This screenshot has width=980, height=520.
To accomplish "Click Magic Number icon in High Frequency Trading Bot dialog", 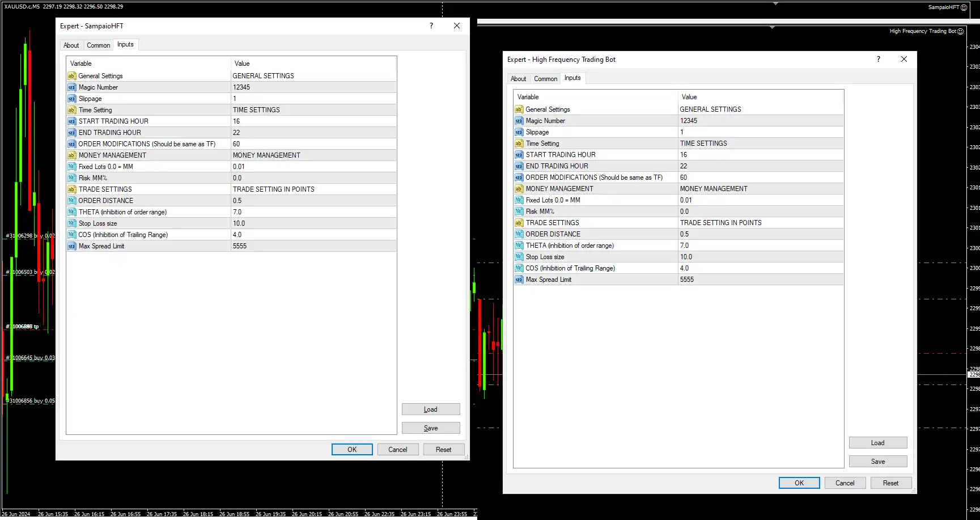I will click(519, 121).
